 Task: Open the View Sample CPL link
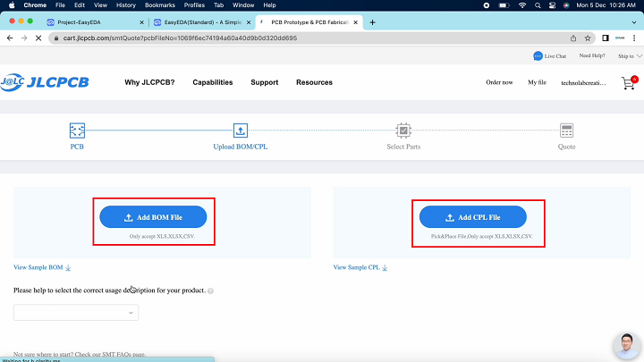coord(360,267)
